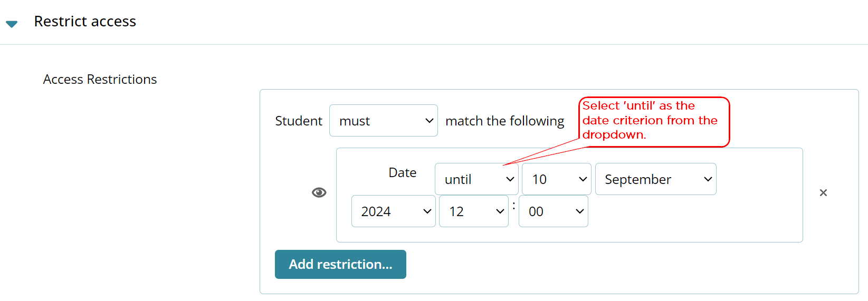Collapse the Restrict access section triangle
Screen dimensions: 868x301
12,24
